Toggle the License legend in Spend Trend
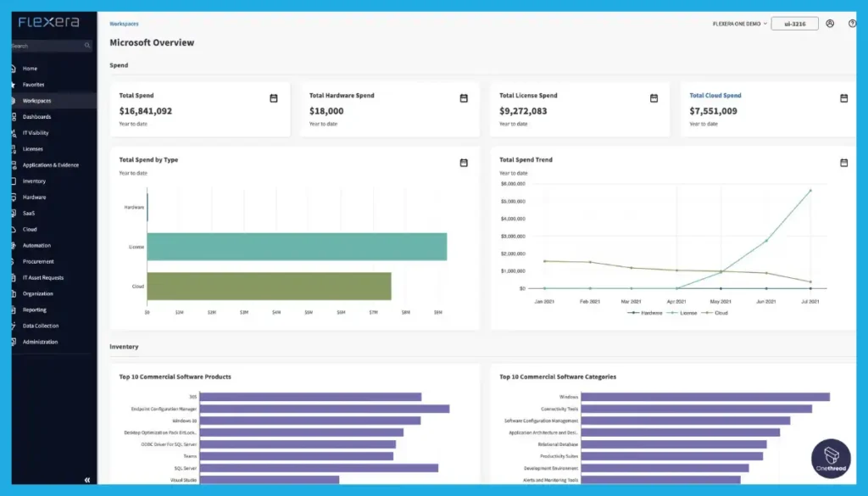Image resolution: width=868 pixels, height=496 pixels. coord(682,313)
